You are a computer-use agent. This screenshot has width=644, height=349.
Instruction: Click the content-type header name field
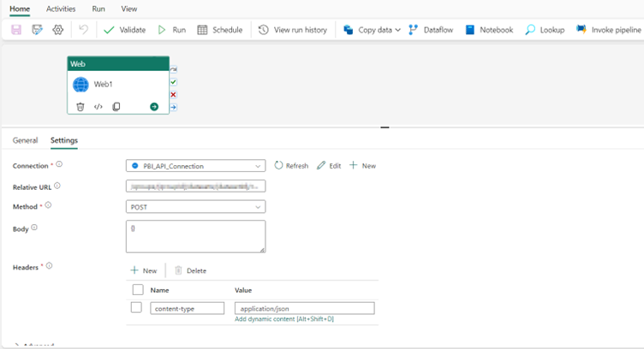tap(188, 309)
